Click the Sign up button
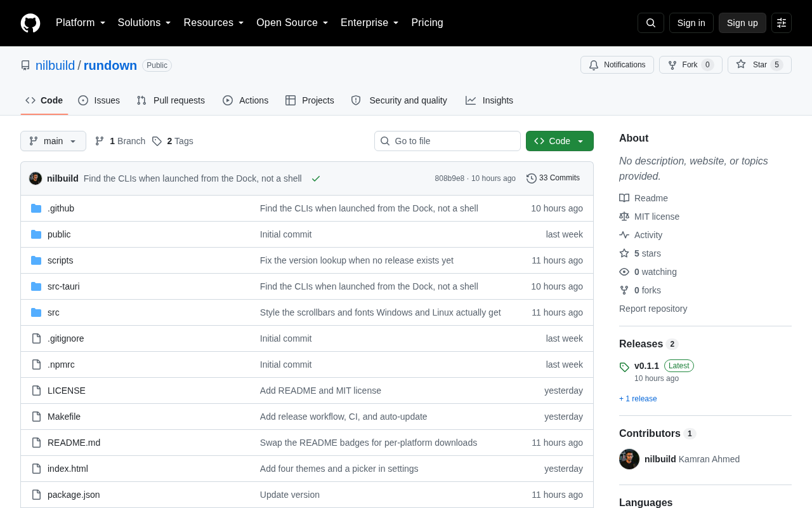Image resolution: width=812 pixels, height=508 pixels. pyautogui.click(x=742, y=23)
